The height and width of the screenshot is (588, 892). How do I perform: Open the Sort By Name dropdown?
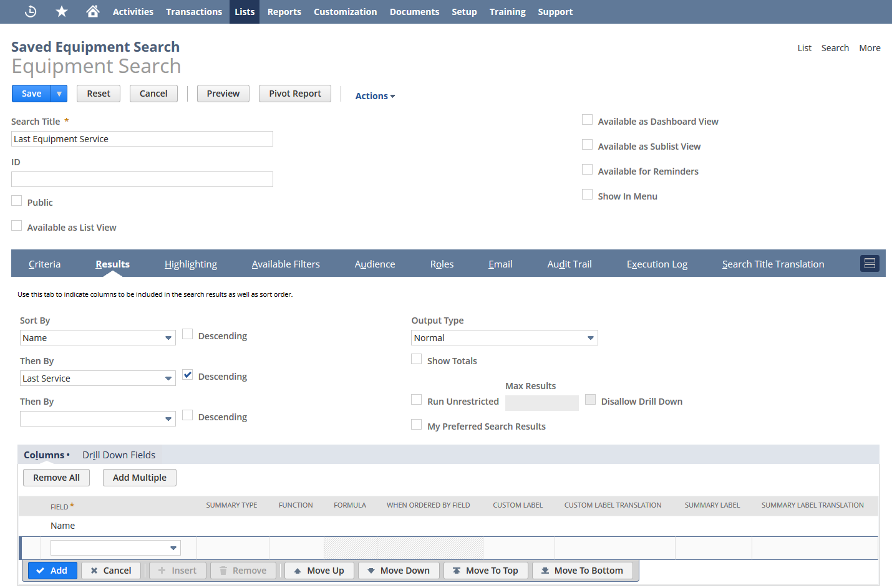point(98,338)
